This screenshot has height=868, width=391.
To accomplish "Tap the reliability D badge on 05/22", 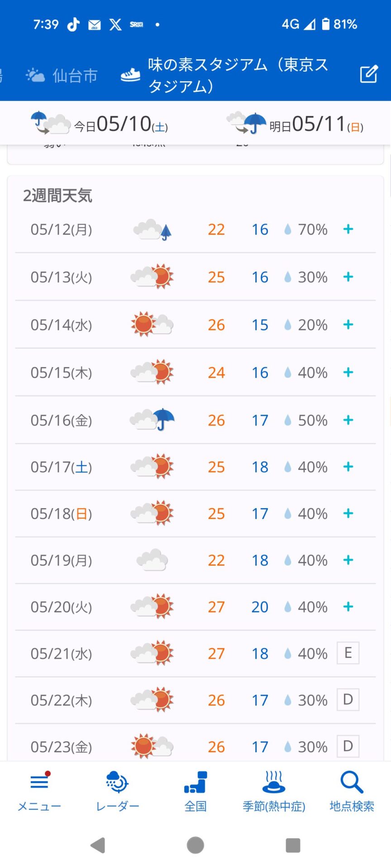I will [348, 700].
